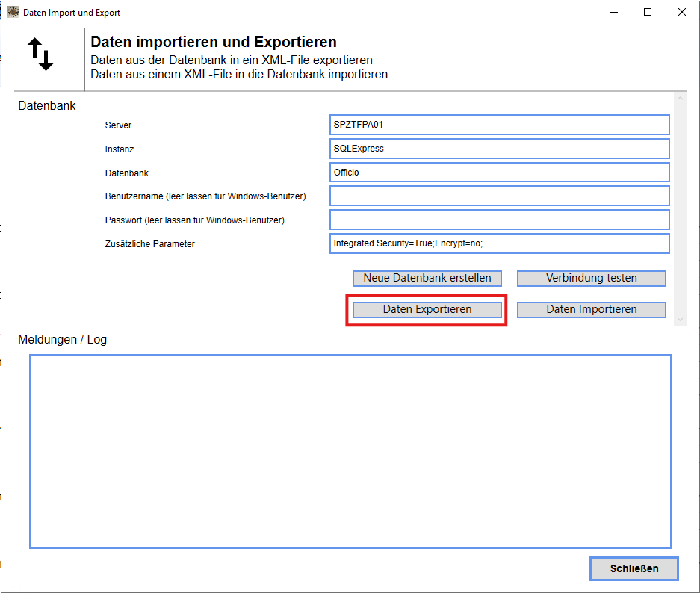
Task: Click inside the Server input field
Action: point(498,125)
